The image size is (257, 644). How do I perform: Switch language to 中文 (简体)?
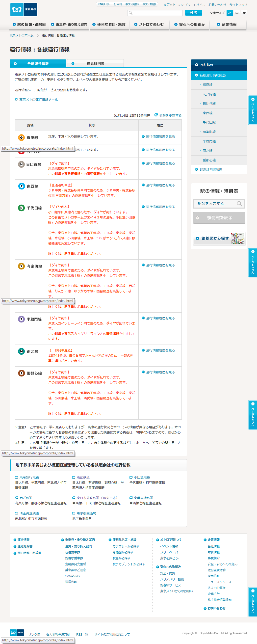(x=132, y=4)
